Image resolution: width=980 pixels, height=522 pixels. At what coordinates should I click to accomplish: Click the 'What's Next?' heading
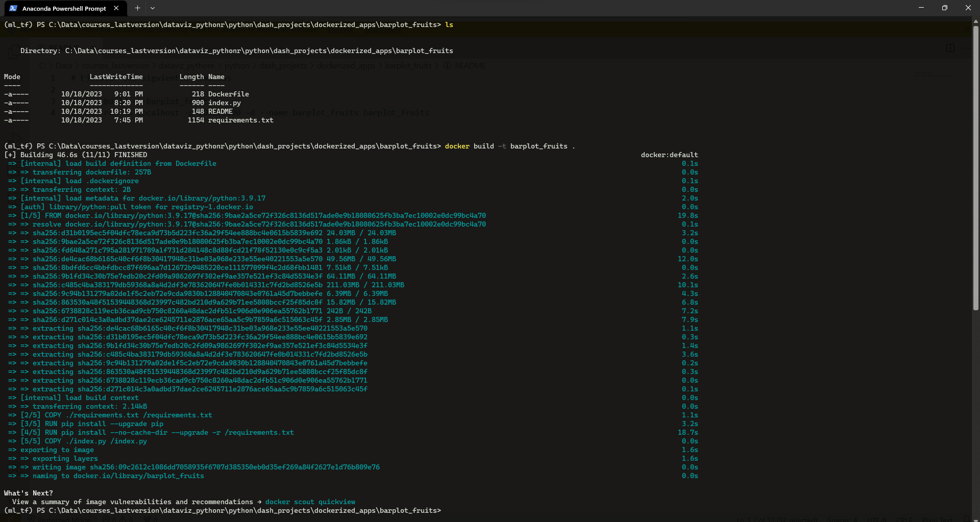click(29, 493)
